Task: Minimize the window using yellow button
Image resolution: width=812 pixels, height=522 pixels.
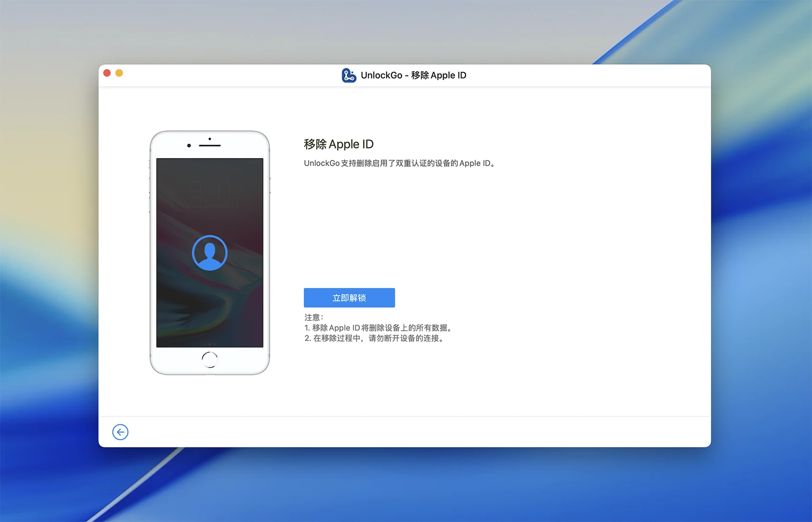Action: pyautogui.click(x=119, y=73)
